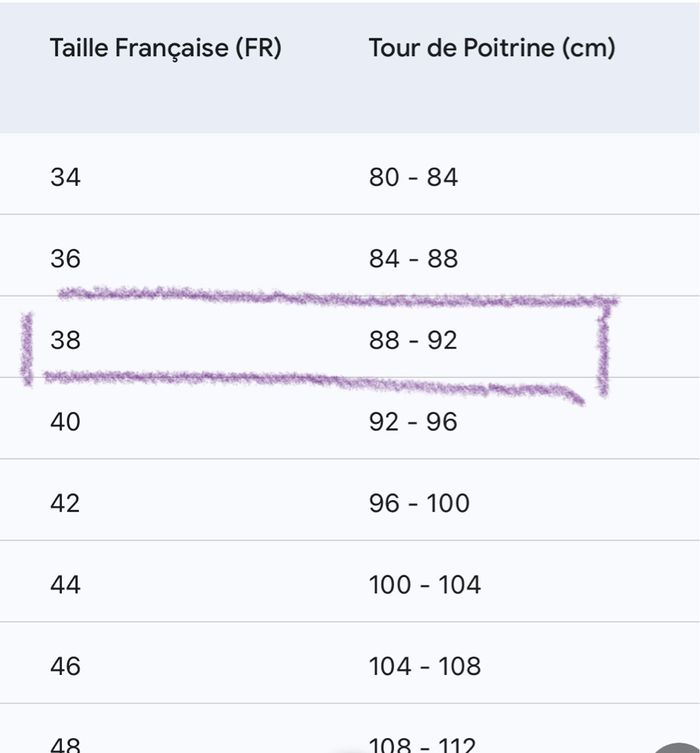700x753 pixels.
Task: Click the Tour de Poitrine (cm) header
Action: pyautogui.click(x=491, y=48)
